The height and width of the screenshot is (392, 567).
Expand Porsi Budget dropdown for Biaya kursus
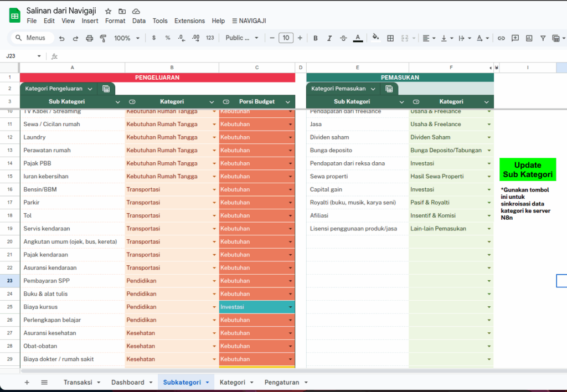coord(290,307)
